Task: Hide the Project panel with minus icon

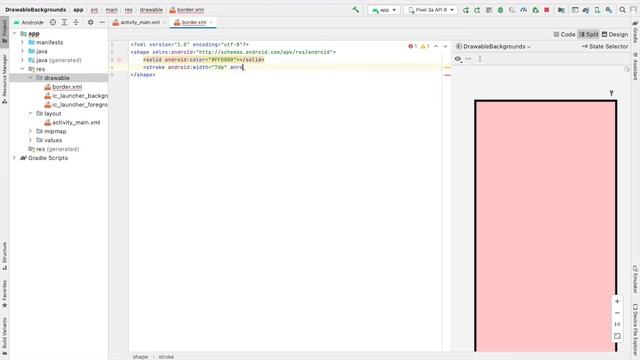Action: tap(102, 22)
